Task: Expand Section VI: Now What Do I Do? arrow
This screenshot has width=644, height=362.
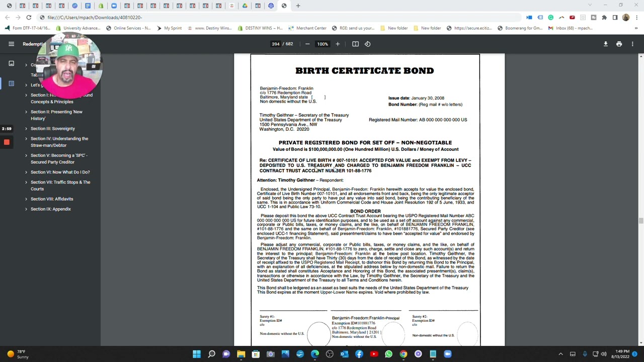Action: tap(26, 172)
